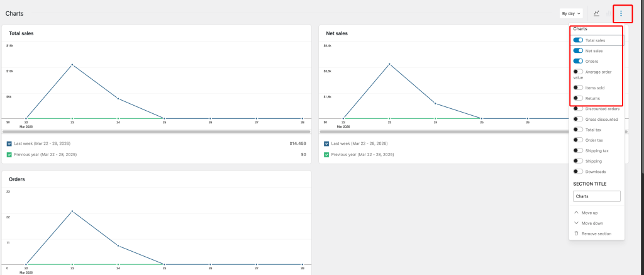Click the Total sales chart horizontal scrollbar
This screenshot has height=275, width=644.
tap(157, 132)
